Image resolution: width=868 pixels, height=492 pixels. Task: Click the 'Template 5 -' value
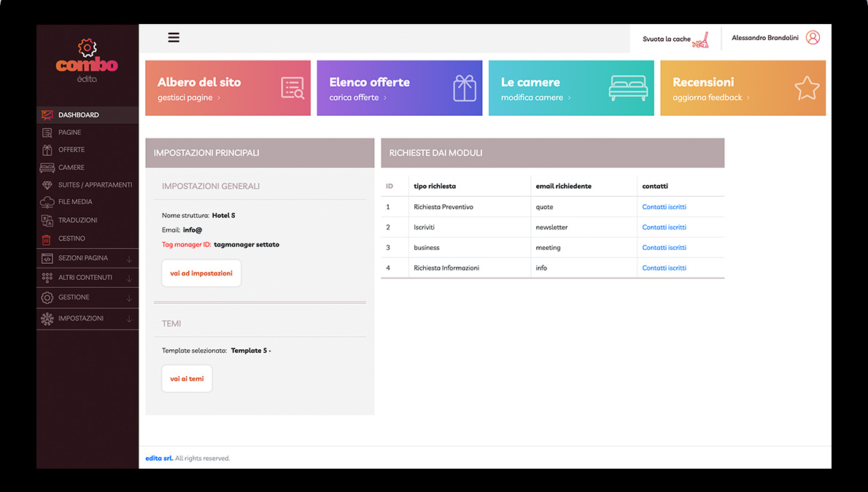point(251,351)
